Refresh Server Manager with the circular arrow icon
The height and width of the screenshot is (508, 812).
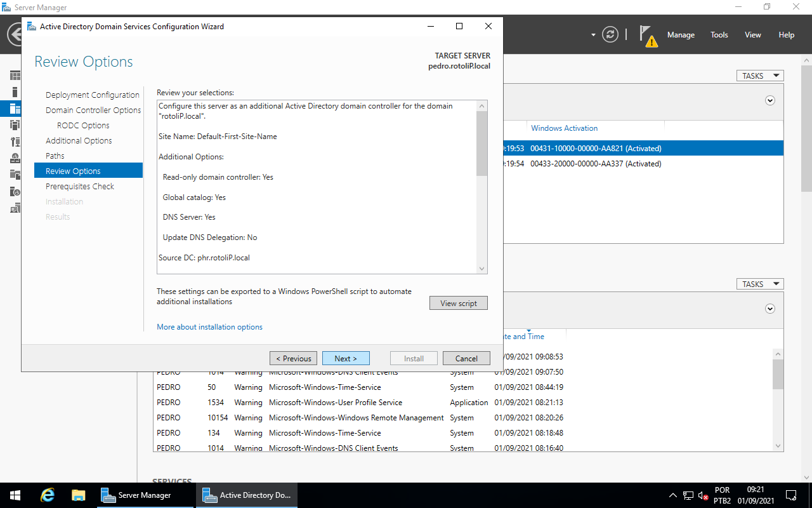pos(610,35)
